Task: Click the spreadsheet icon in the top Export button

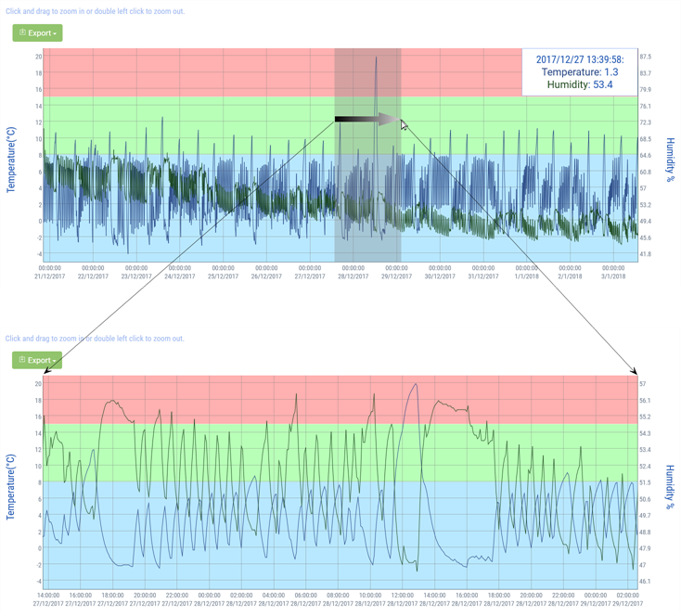Action: 23,32
